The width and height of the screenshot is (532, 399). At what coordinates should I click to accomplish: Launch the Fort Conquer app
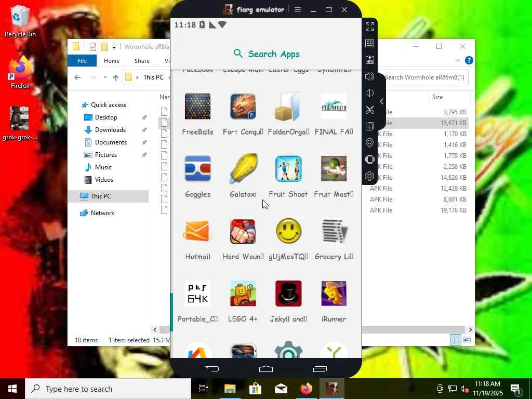point(243,107)
